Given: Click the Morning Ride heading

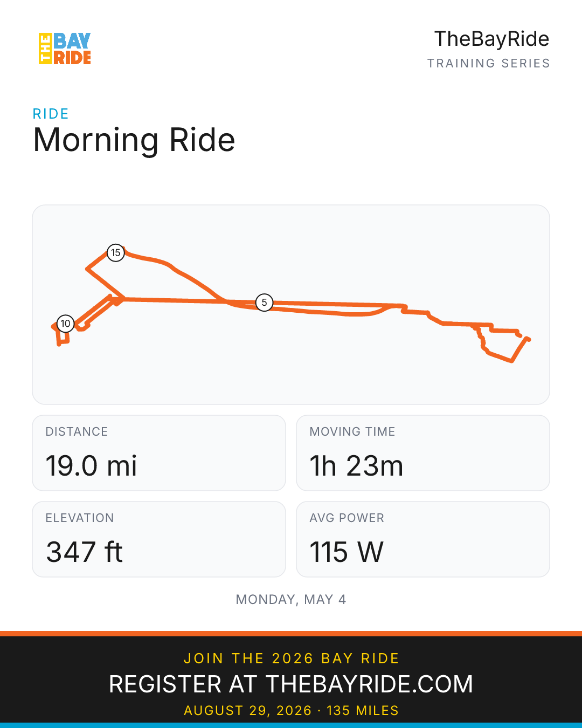Looking at the screenshot, I should [x=134, y=140].
